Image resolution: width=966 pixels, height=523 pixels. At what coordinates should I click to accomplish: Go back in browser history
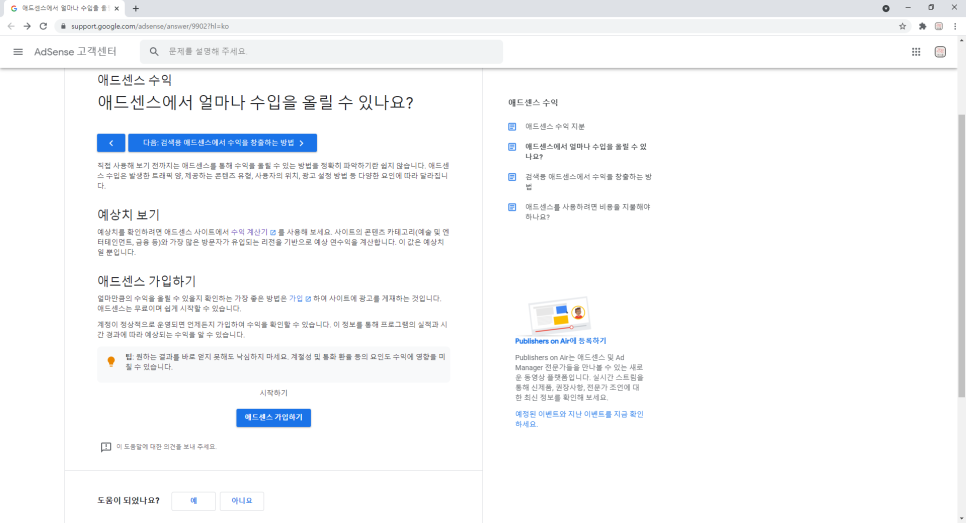11,26
